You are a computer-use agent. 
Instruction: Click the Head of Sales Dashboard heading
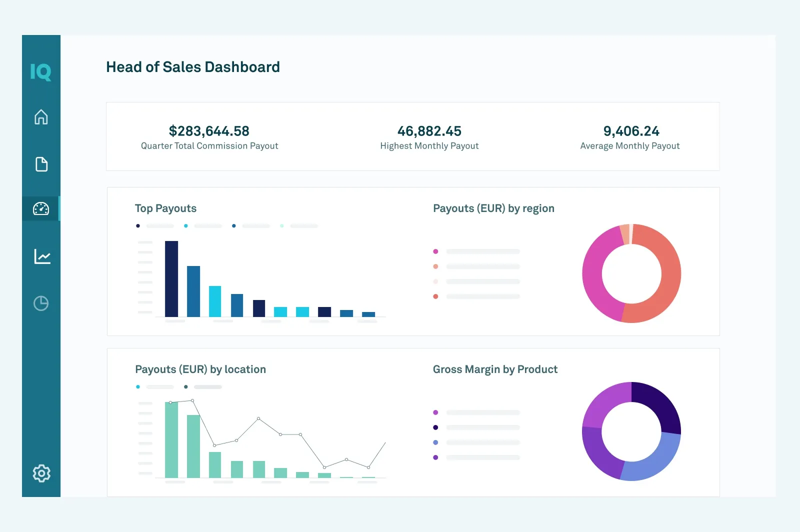pyautogui.click(x=192, y=67)
